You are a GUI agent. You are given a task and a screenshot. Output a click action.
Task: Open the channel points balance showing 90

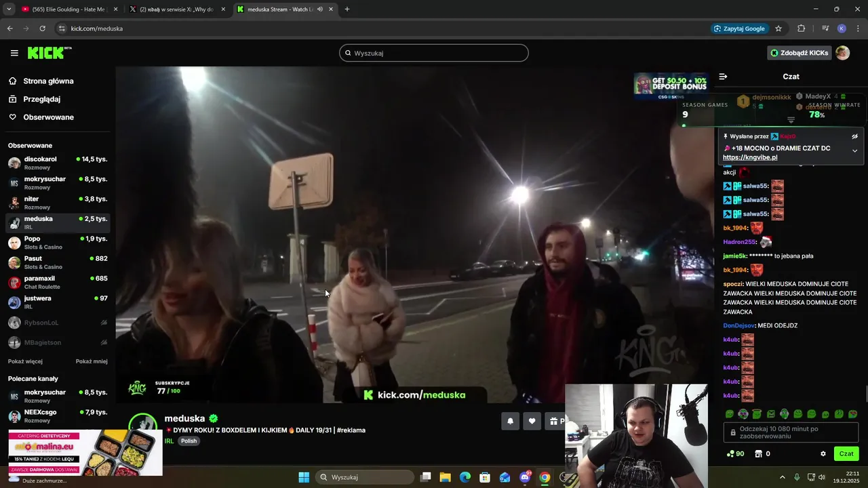click(735, 453)
